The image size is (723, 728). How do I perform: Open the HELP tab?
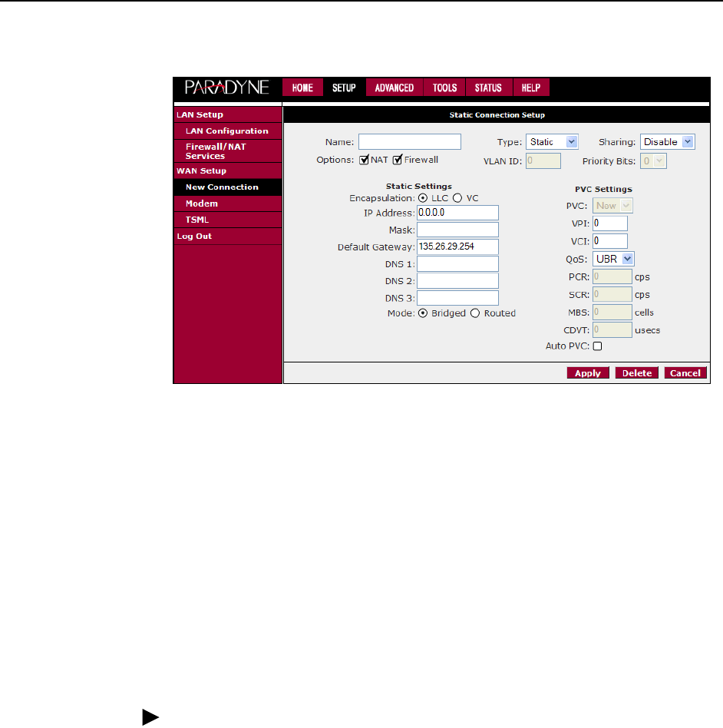click(x=531, y=88)
